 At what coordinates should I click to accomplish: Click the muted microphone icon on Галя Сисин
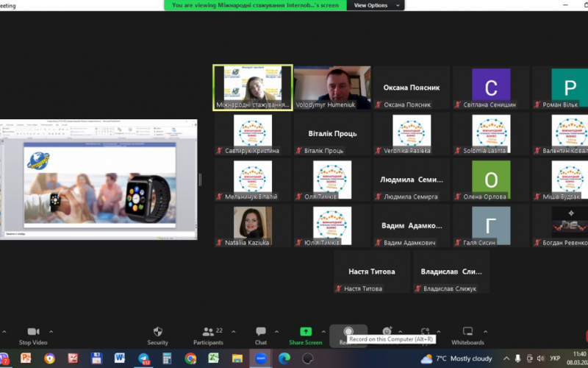[458, 243]
